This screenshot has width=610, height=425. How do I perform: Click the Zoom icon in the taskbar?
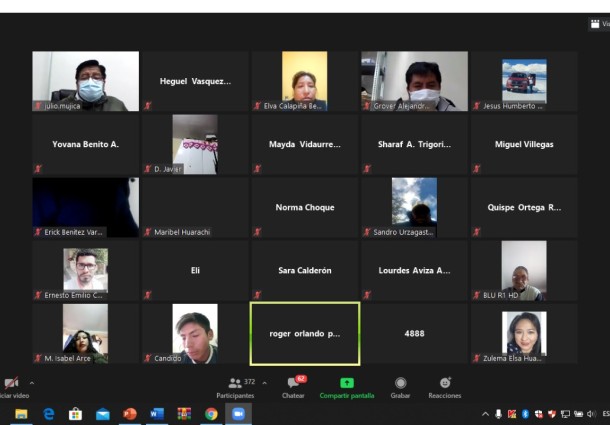tap(238, 414)
